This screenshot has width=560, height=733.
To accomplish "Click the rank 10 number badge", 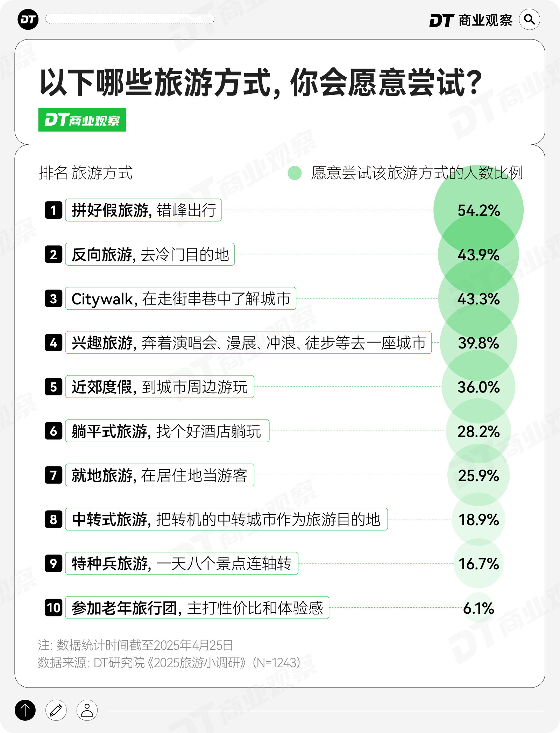I will pos(54,608).
